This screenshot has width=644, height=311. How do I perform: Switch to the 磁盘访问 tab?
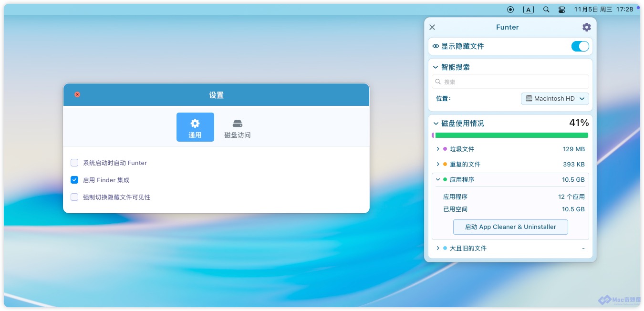pos(237,128)
